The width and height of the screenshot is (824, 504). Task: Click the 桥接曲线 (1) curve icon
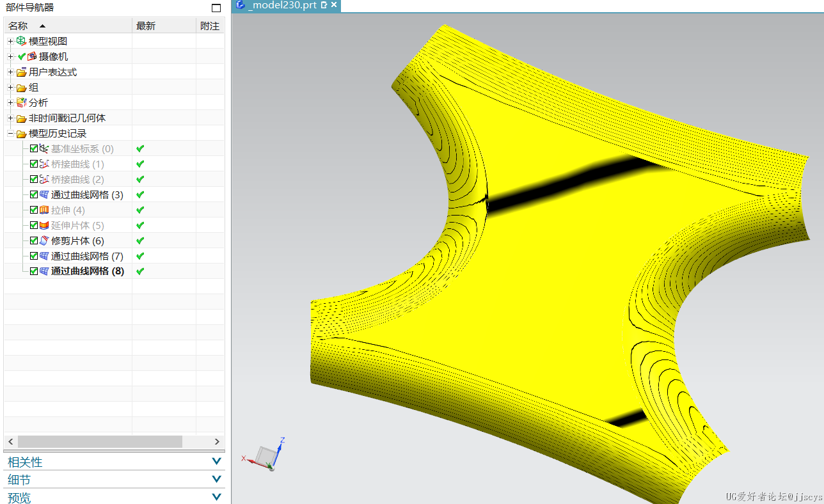[x=44, y=164]
